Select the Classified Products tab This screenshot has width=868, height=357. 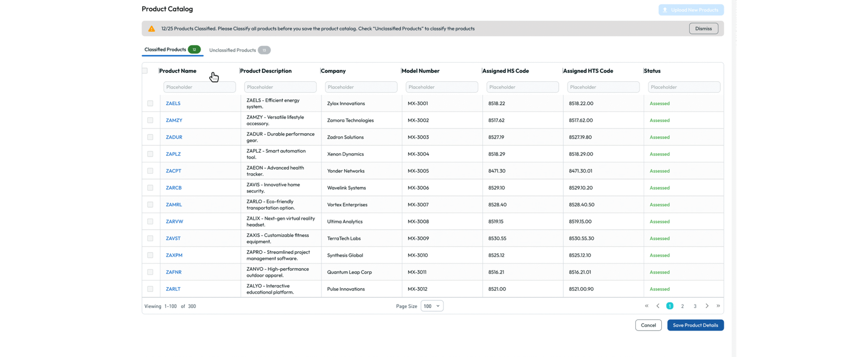coord(165,49)
